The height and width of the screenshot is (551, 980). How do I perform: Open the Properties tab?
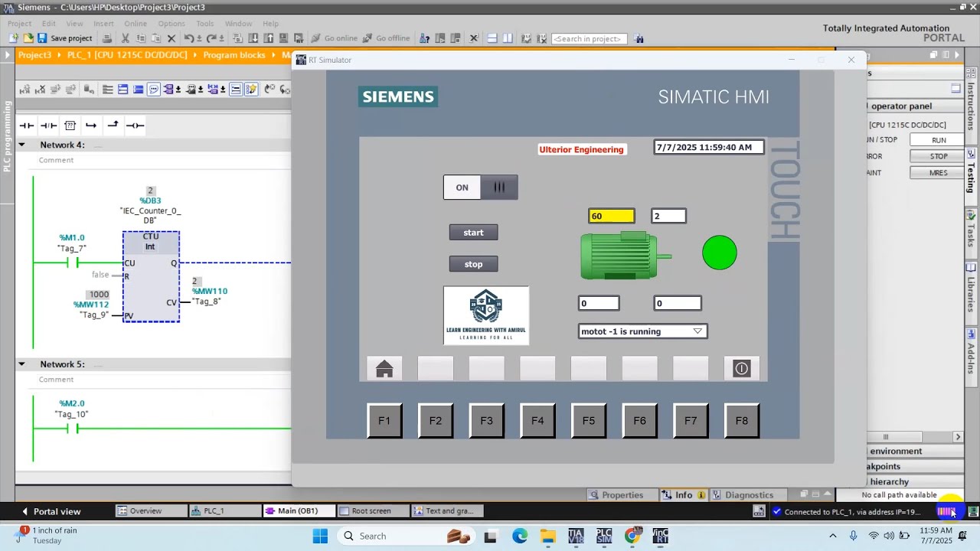tap(621, 495)
